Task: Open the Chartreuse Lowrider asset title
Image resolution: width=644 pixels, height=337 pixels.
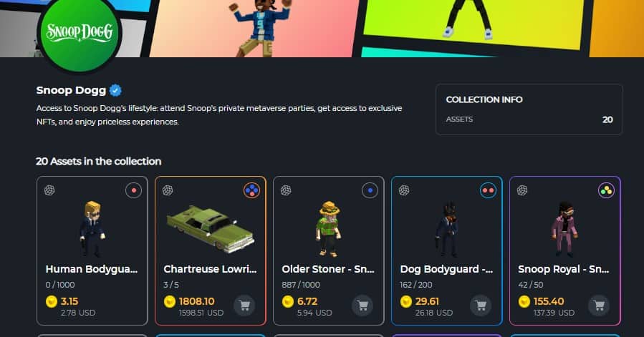Action: click(210, 269)
